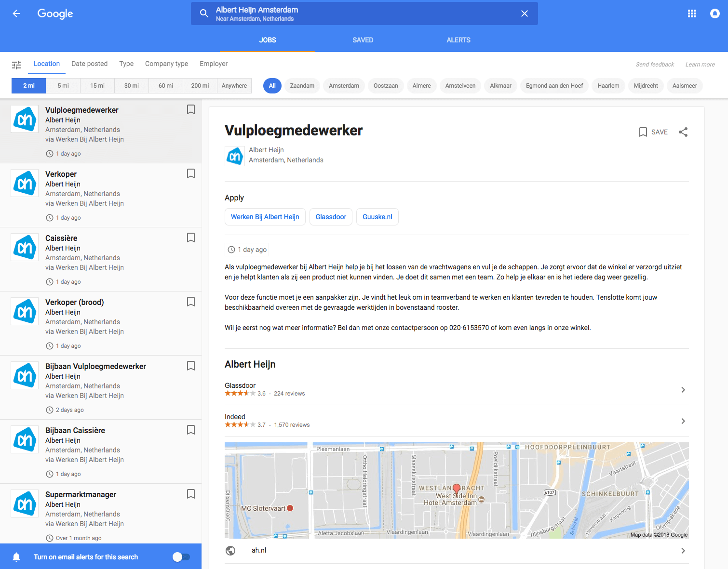
Task: Select the 200 mi distance option
Action: coord(200,86)
